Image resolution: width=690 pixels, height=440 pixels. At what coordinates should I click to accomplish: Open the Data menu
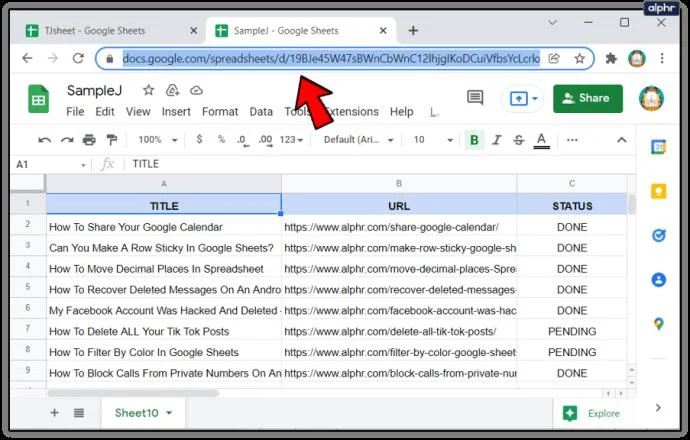click(x=261, y=112)
